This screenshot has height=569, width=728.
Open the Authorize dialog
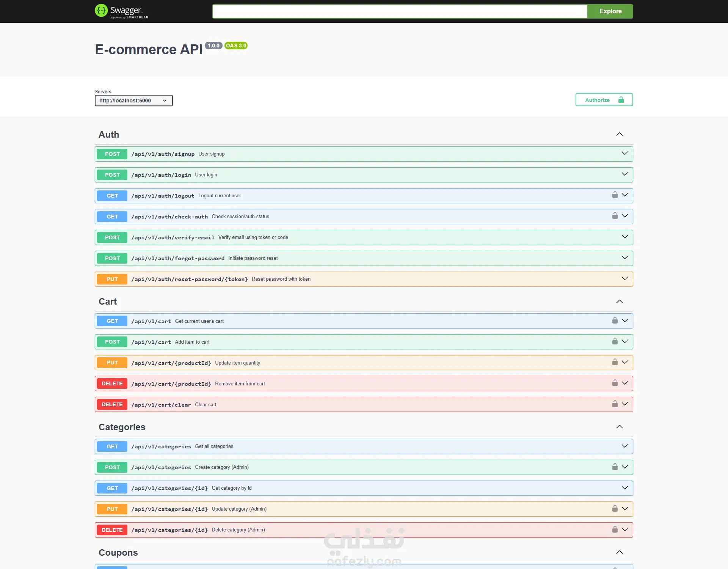tap(604, 100)
